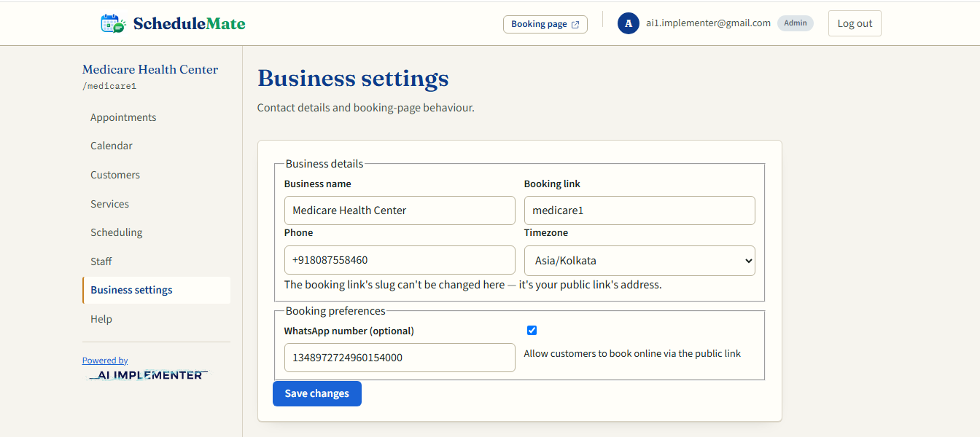The width and height of the screenshot is (980, 437).
Task: Click the Medicare Health Center sidebar heading
Action: click(150, 70)
